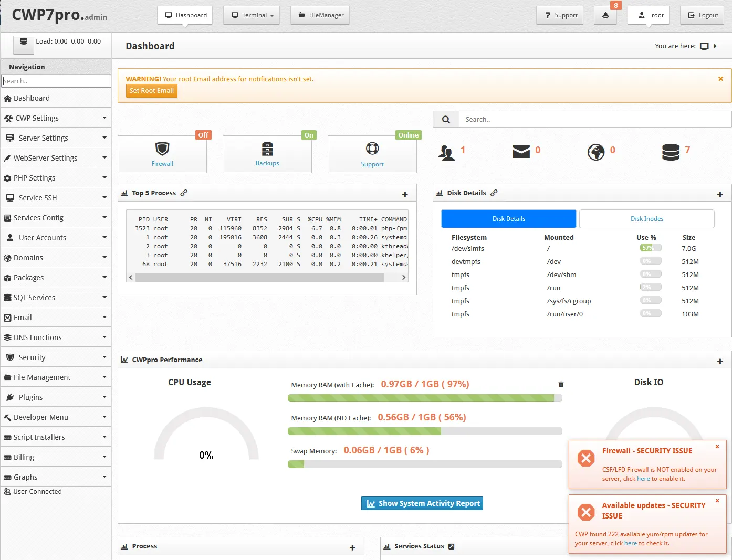Expand Service SSH menu
732x560 pixels.
click(x=56, y=198)
